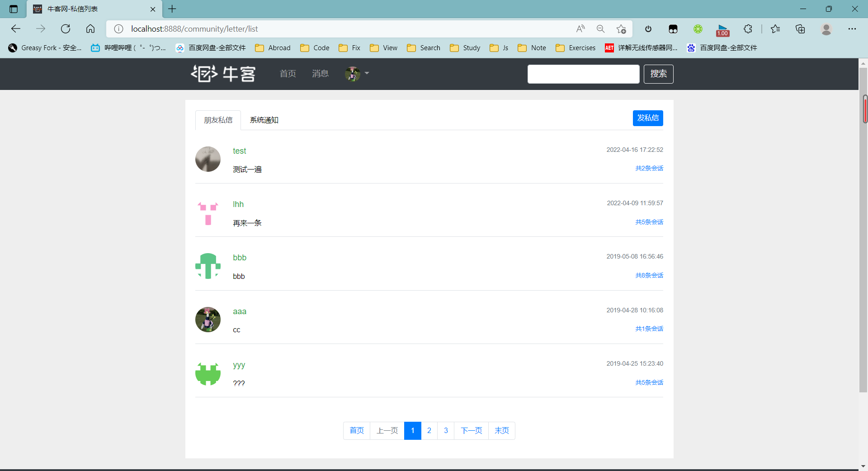The image size is (868, 471).
Task: Open the read aloud icon in address bar
Action: 580,29
